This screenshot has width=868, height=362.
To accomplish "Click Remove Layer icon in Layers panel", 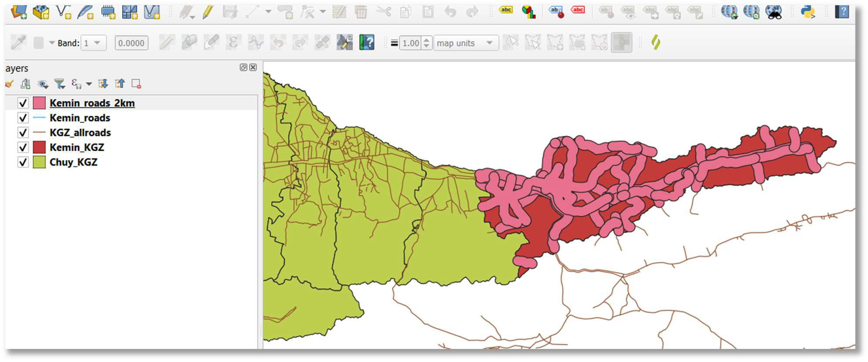I will pyautogui.click(x=136, y=84).
